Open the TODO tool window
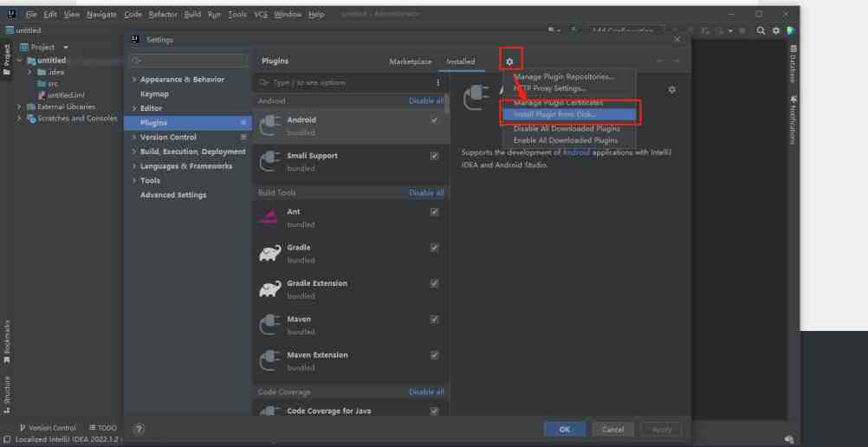This screenshot has height=447, width=868. click(103, 428)
